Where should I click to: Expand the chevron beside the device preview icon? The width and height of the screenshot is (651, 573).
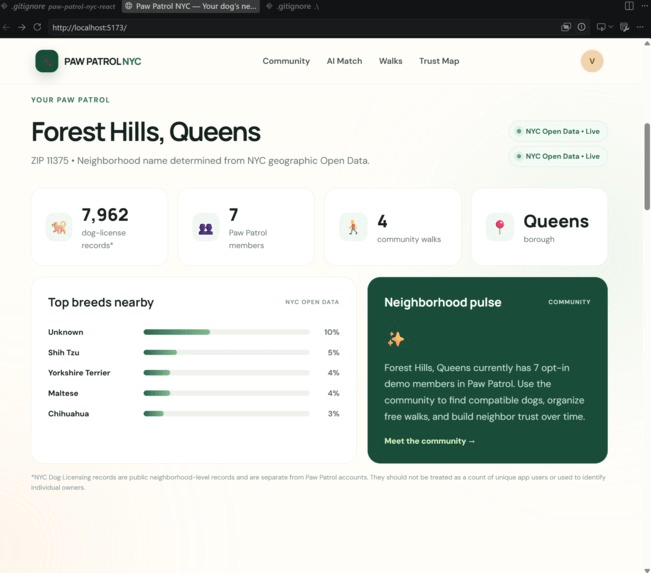click(x=610, y=27)
